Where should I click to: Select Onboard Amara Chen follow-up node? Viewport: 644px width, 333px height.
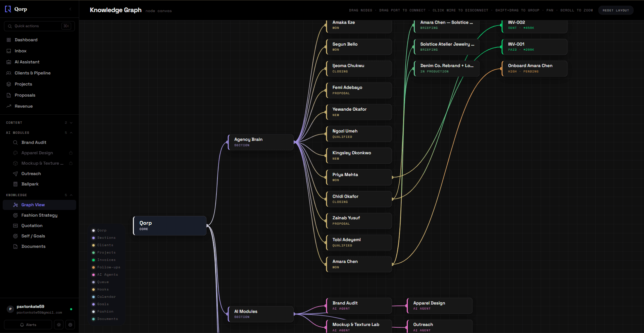(534, 68)
